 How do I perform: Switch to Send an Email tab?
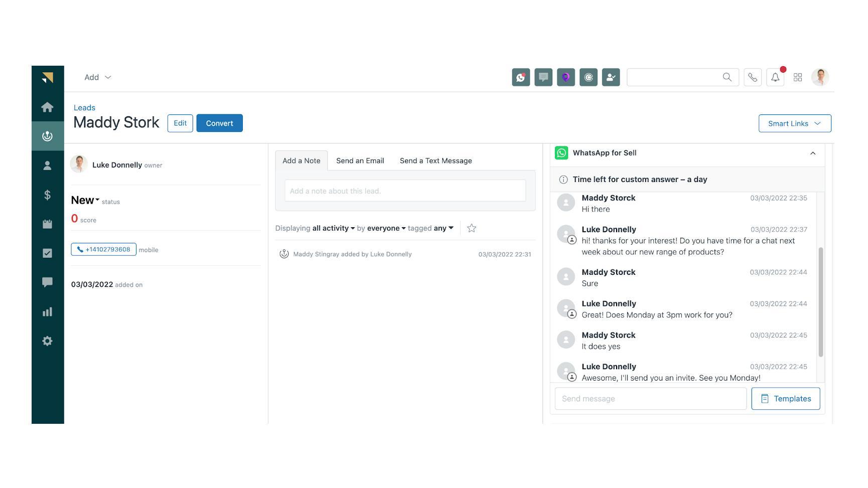pyautogui.click(x=360, y=160)
